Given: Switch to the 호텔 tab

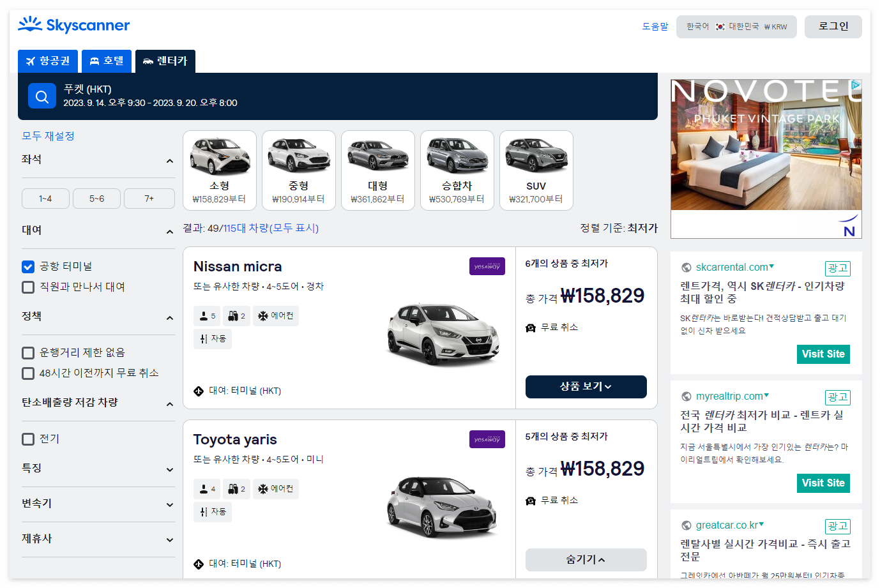Looking at the screenshot, I should pyautogui.click(x=107, y=61).
